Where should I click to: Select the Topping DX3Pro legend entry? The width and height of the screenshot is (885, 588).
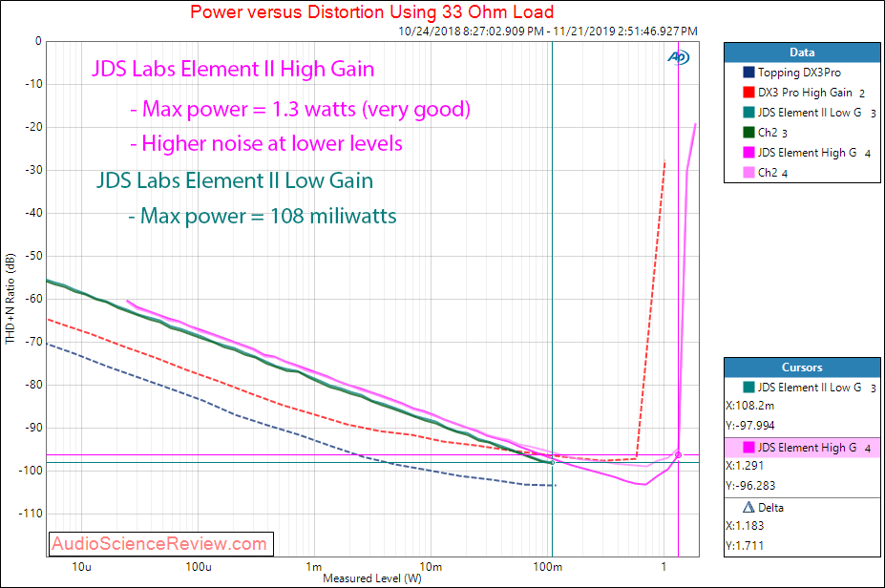799,73
